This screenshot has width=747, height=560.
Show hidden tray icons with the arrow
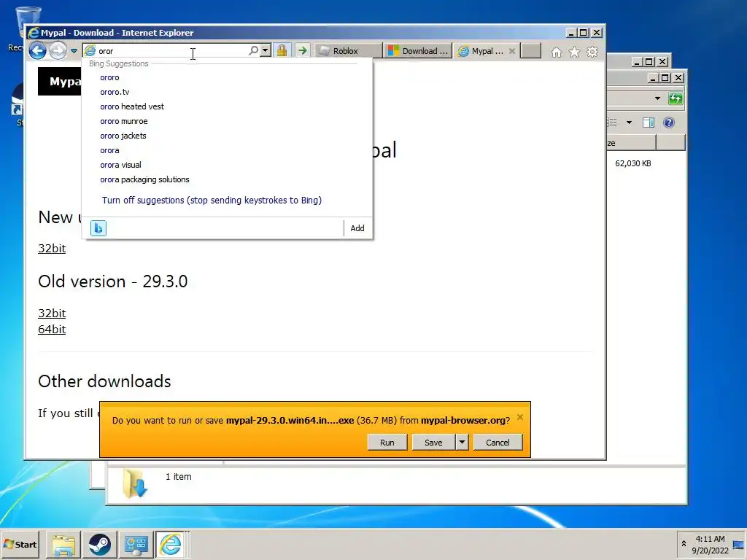click(x=684, y=544)
